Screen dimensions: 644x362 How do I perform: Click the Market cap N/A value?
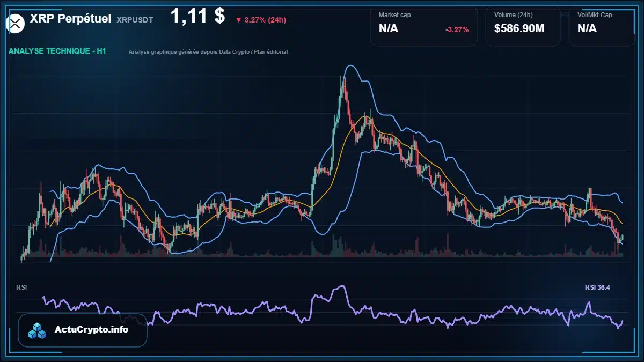pos(389,29)
